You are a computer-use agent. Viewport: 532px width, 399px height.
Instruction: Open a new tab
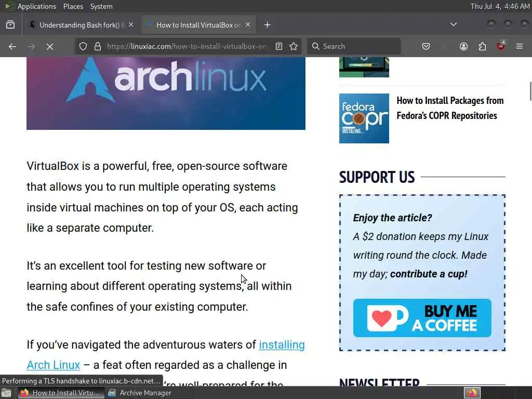pos(268,25)
